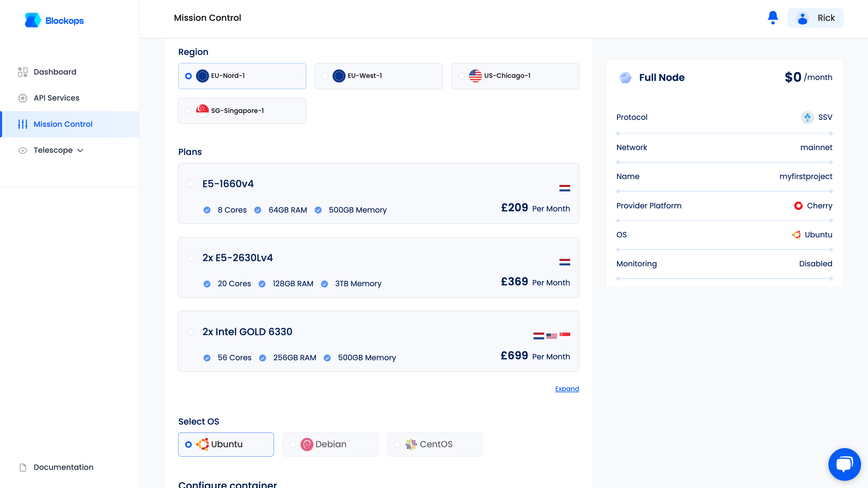Screen dimensions: 868x488
Task: Click the Ubuntu logo in Select OS
Action: (x=203, y=444)
